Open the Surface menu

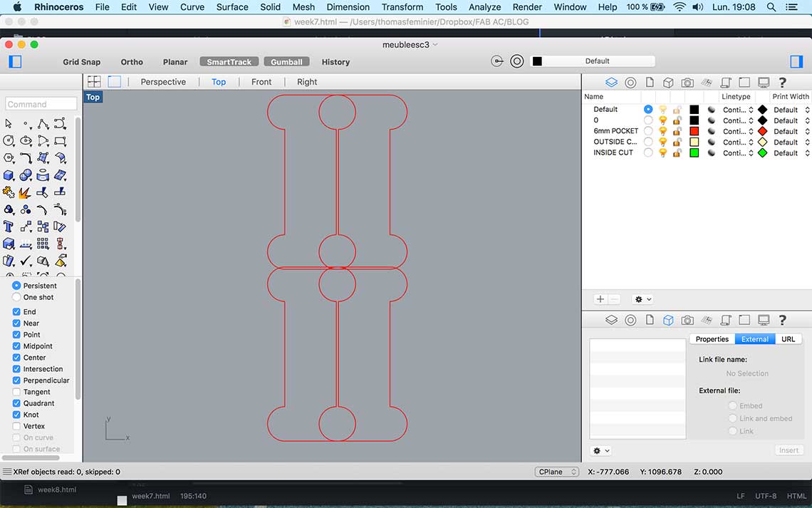[x=232, y=7]
